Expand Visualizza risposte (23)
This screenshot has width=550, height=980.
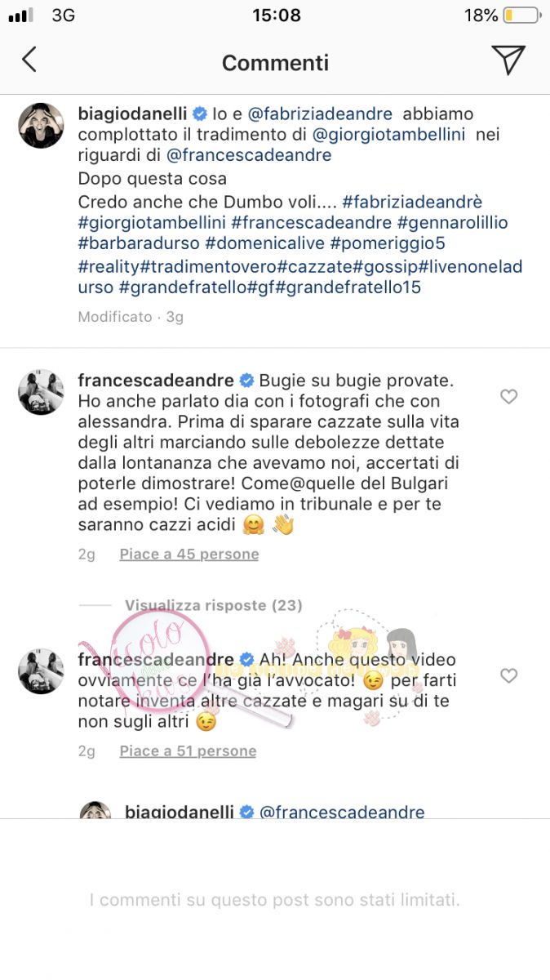213,605
